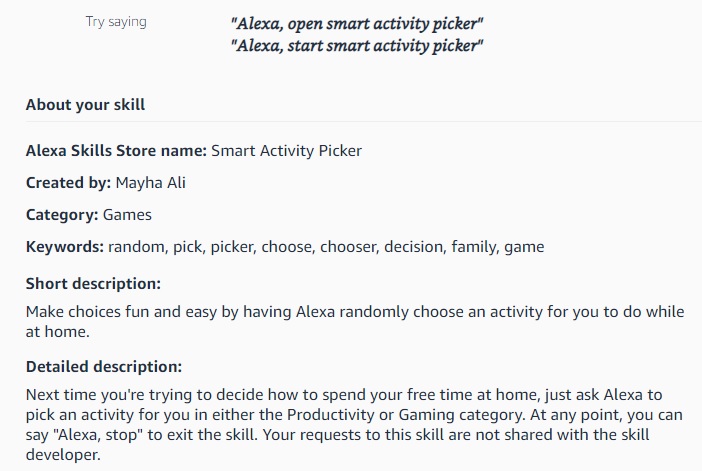This screenshot has height=471, width=702.
Task: Click the Games category value
Action: coord(128,214)
